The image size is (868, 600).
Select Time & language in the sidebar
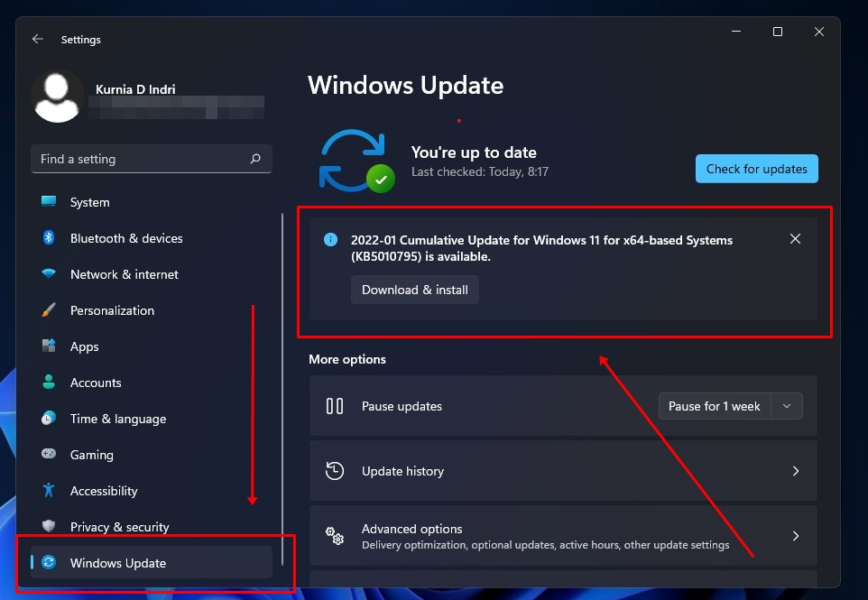pos(117,419)
